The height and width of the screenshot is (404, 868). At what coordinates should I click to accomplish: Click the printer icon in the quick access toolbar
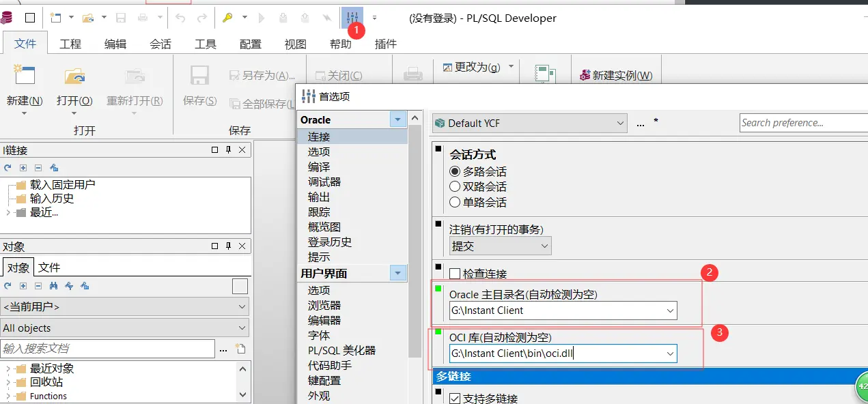click(143, 18)
